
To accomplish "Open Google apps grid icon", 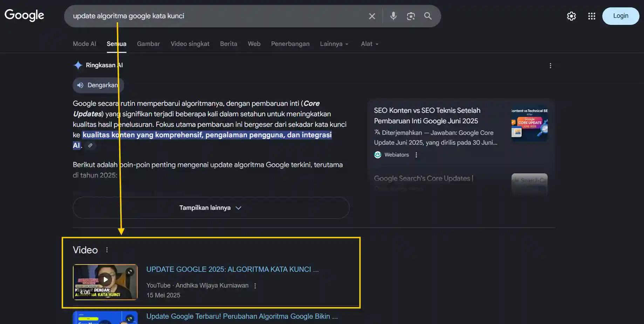I will 592,16.
